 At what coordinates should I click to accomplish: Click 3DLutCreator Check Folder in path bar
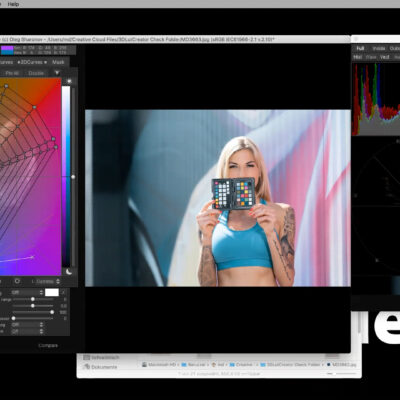(x=290, y=365)
